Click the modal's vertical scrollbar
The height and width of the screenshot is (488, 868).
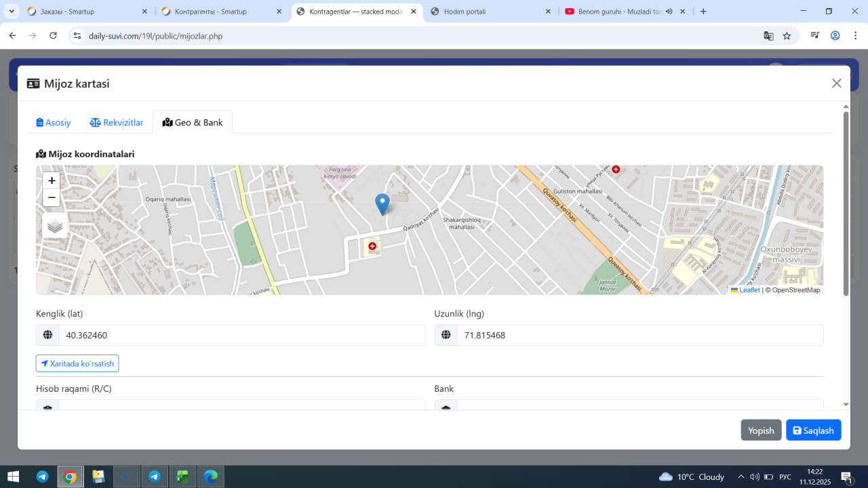pos(846,203)
